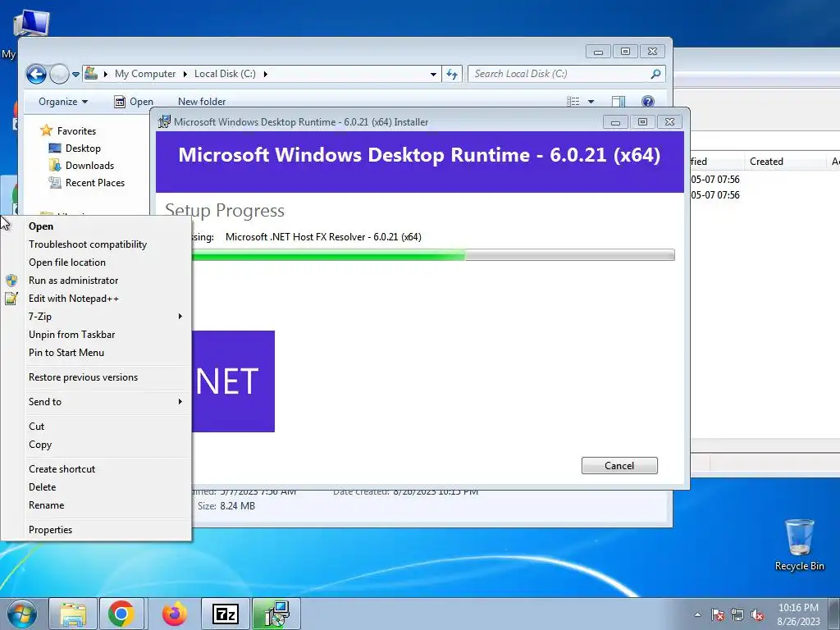This screenshot has height=630, width=840.
Task: Click the address bar refresh icon
Action: tap(452, 75)
